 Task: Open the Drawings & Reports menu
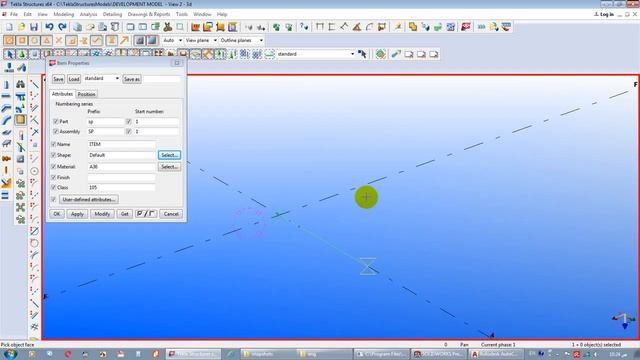[x=149, y=14]
